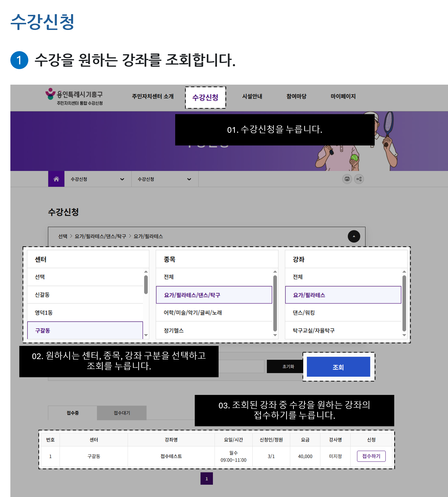The height and width of the screenshot is (497, 448).
Task: Switch to the 접수대기 tab
Action: [x=121, y=413]
